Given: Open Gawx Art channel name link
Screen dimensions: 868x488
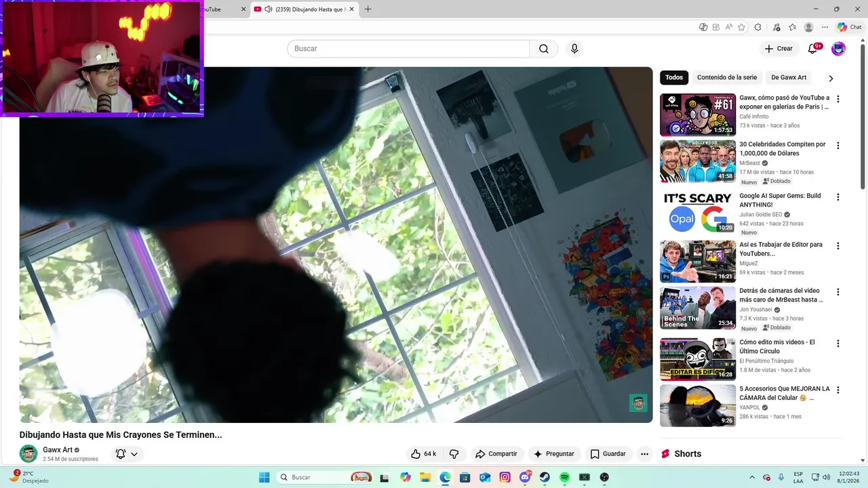Looking at the screenshot, I should 58,450.
